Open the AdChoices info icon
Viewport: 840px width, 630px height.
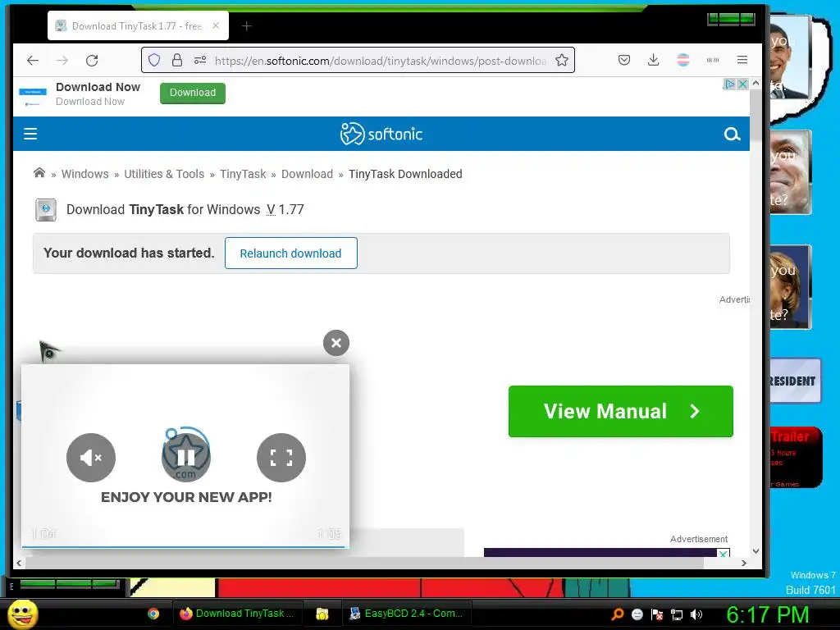tap(729, 84)
